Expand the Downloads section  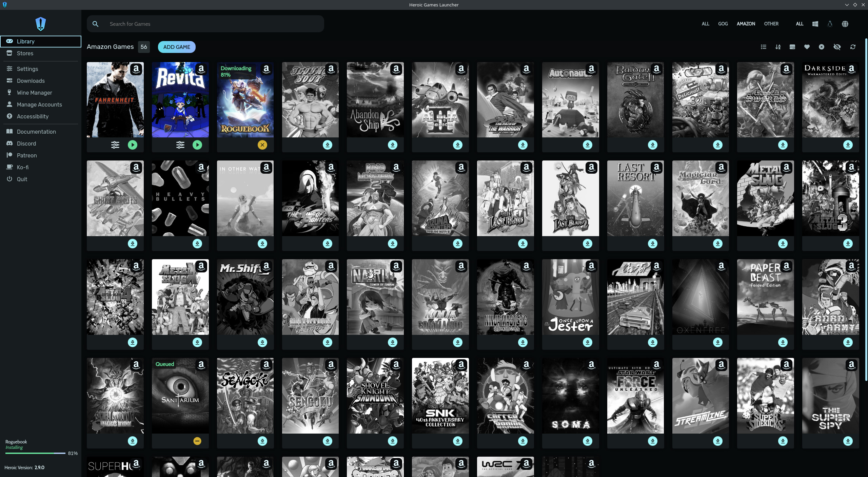31,80
